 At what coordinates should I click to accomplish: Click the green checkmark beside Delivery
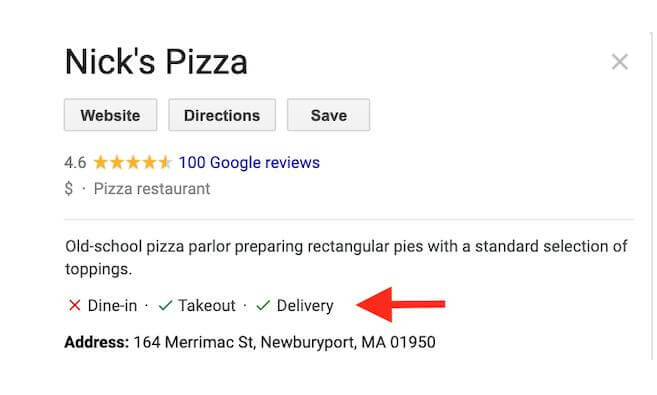coord(263,305)
